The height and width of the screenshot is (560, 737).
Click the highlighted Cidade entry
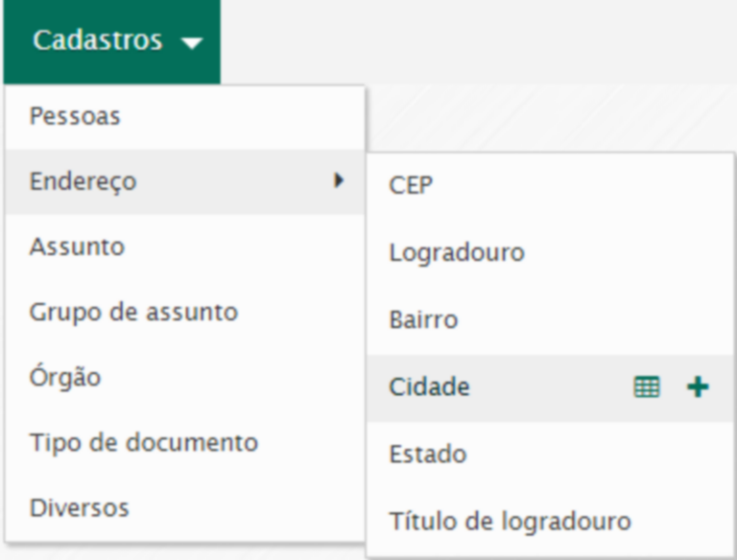429,387
